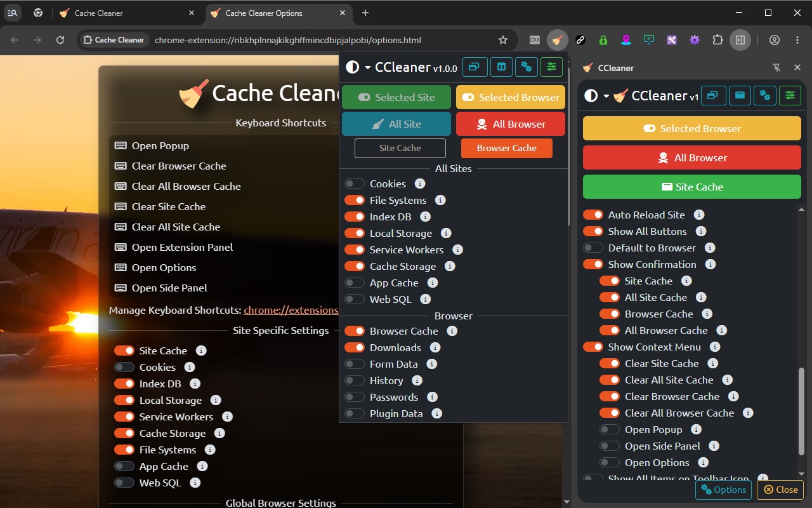The height and width of the screenshot is (508, 812).
Task: Show info for Service Workers on options page
Action: click(x=227, y=417)
